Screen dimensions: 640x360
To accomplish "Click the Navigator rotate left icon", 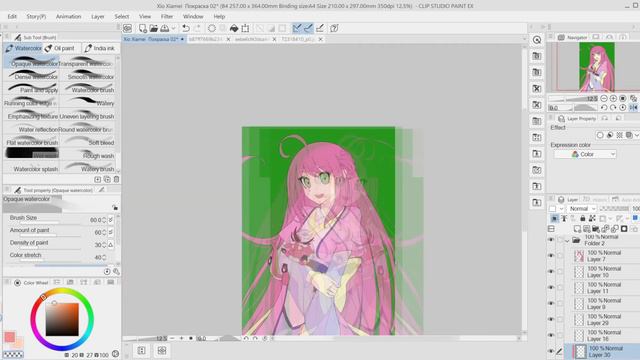I will 604,108.
